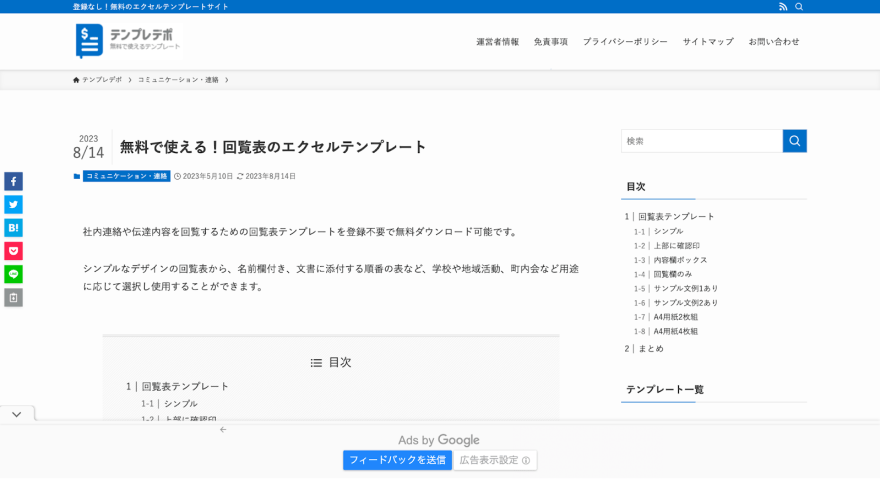Click the ad back arrow

[x=223, y=430]
